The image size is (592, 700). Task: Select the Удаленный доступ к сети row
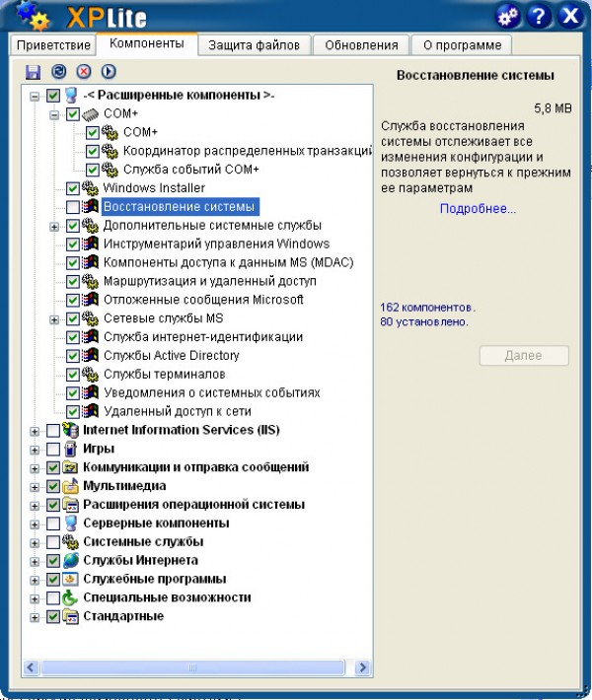(x=177, y=411)
